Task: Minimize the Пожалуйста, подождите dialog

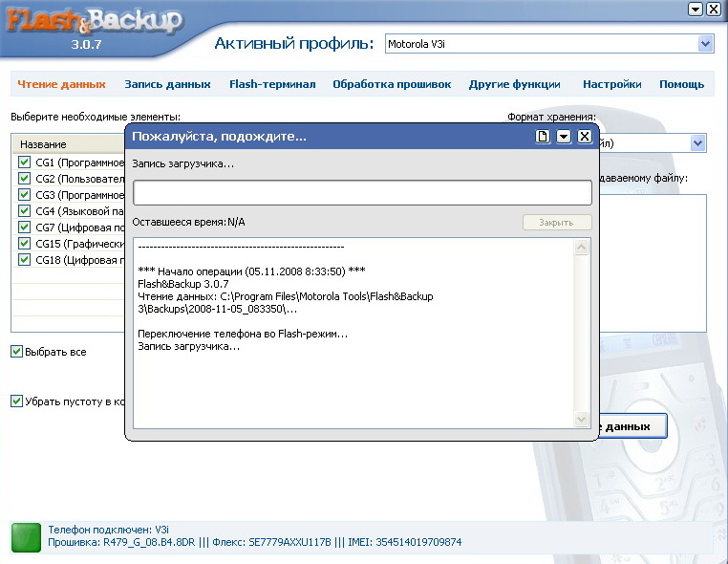Action: point(563,137)
